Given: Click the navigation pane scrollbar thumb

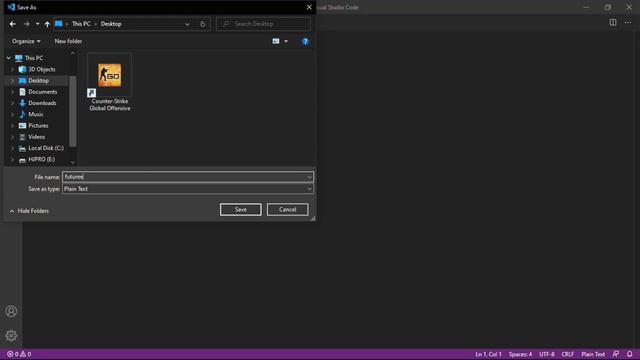Looking at the screenshot, I should pos(73,111).
